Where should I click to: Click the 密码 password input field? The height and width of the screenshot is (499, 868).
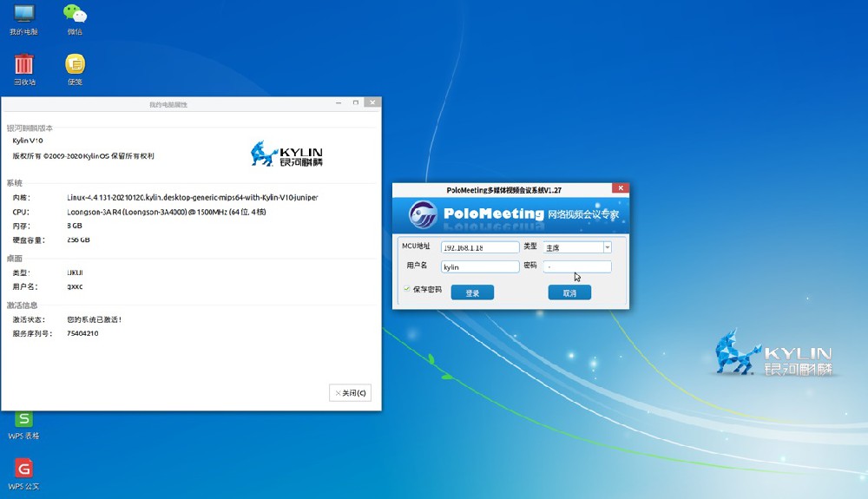pos(577,267)
